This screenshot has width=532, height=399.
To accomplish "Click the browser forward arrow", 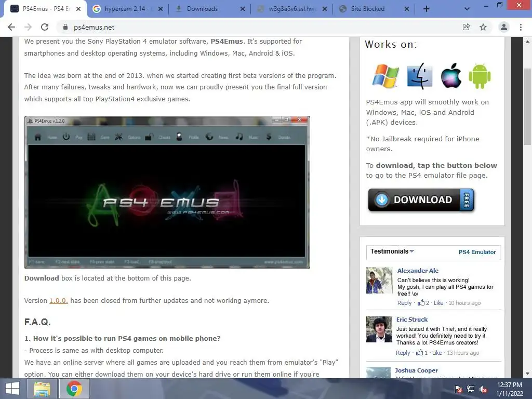I will pos(28,27).
